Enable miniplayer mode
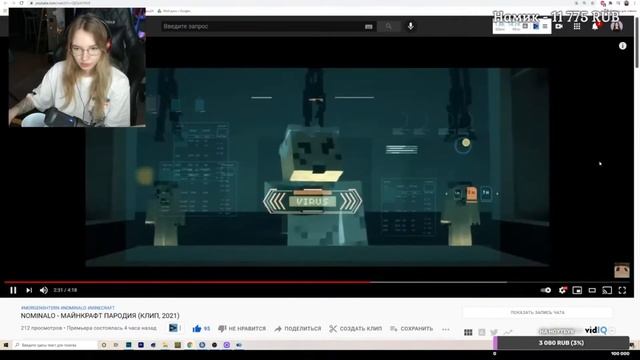The height and width of the screenshot is (360, 640). pos(577,290)
